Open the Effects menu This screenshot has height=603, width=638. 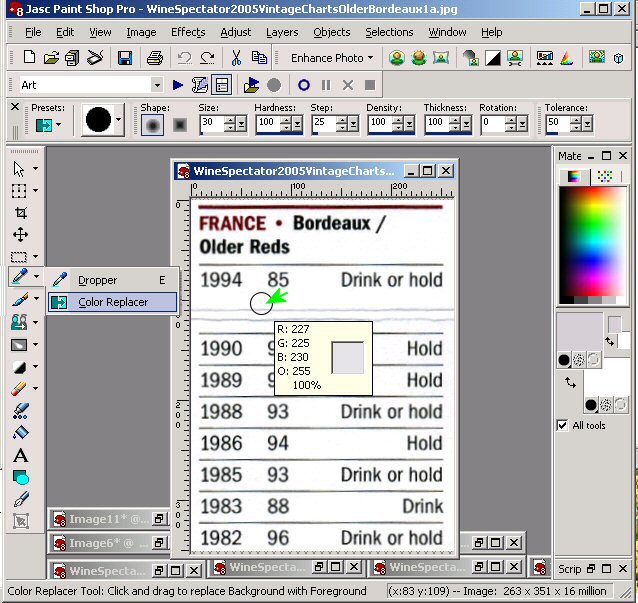188,32
